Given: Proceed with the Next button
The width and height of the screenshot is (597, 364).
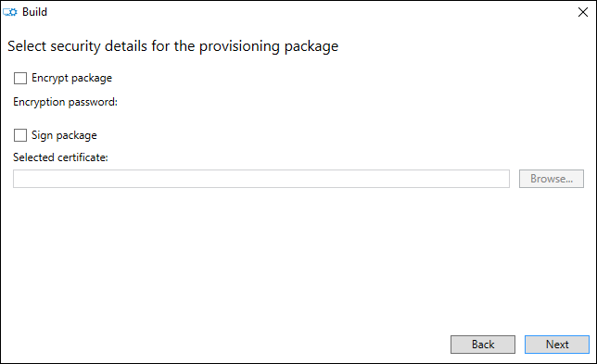Looking at the screenshot, I should [557, 345].
